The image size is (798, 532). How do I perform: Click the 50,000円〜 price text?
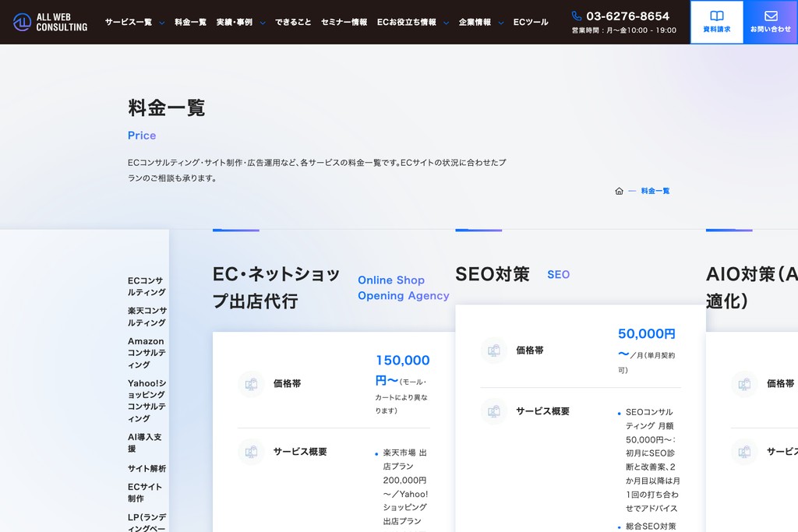tap(646, 343)
